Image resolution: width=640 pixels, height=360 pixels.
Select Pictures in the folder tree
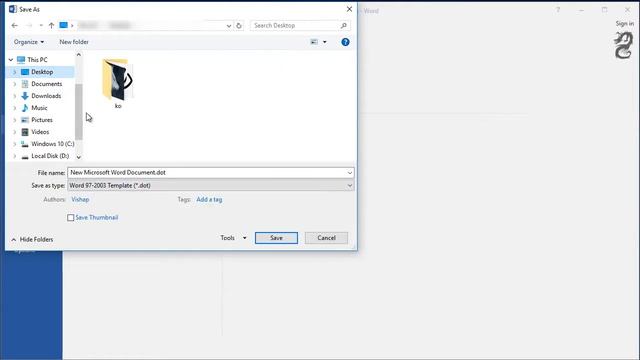point(42,120)
